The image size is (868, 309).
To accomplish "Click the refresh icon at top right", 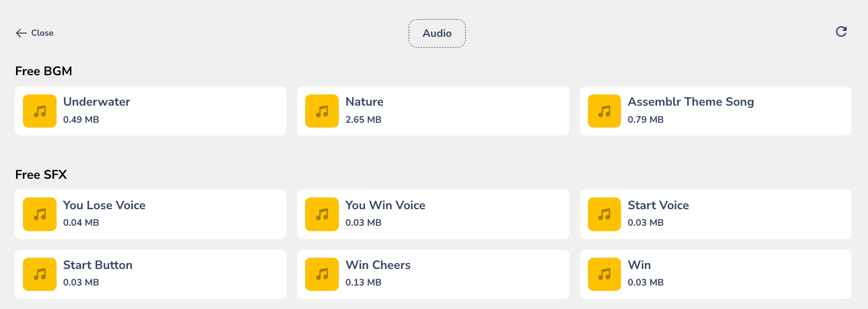I will tap(841, 32).
